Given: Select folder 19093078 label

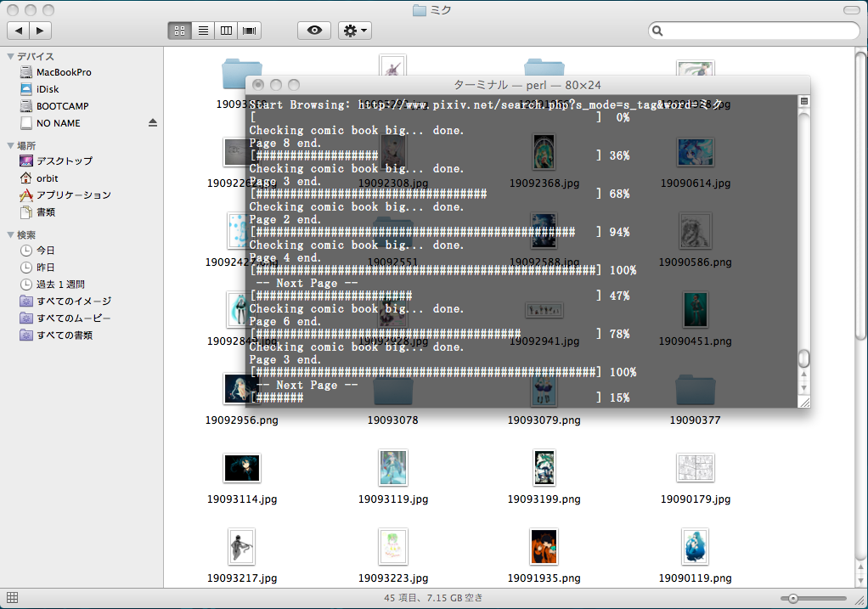Looking at the screenshot, I should click(x=392, y=420).
